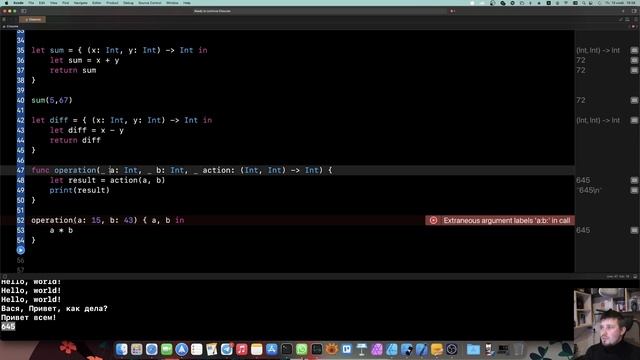Open Telegram from the Dock
Image resolution: width=640 pixels, height=360 pixels.
pos(227,349)
